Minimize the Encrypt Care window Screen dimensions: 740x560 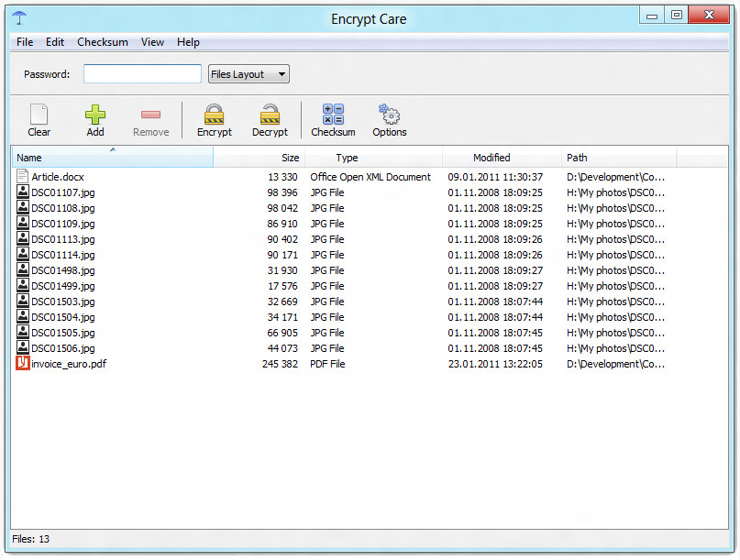click(x=652, y=15)
